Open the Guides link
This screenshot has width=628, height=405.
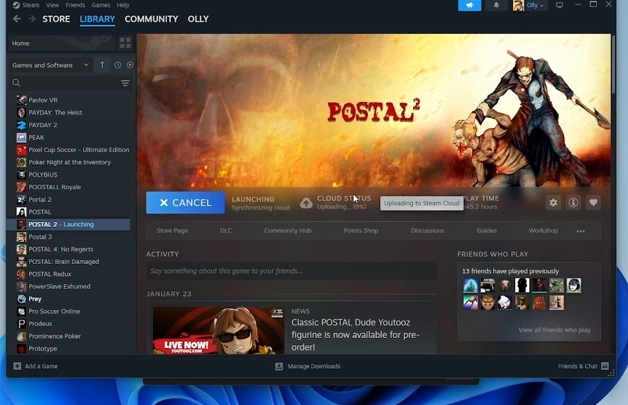pyautogui.click(x=487, y=231)
